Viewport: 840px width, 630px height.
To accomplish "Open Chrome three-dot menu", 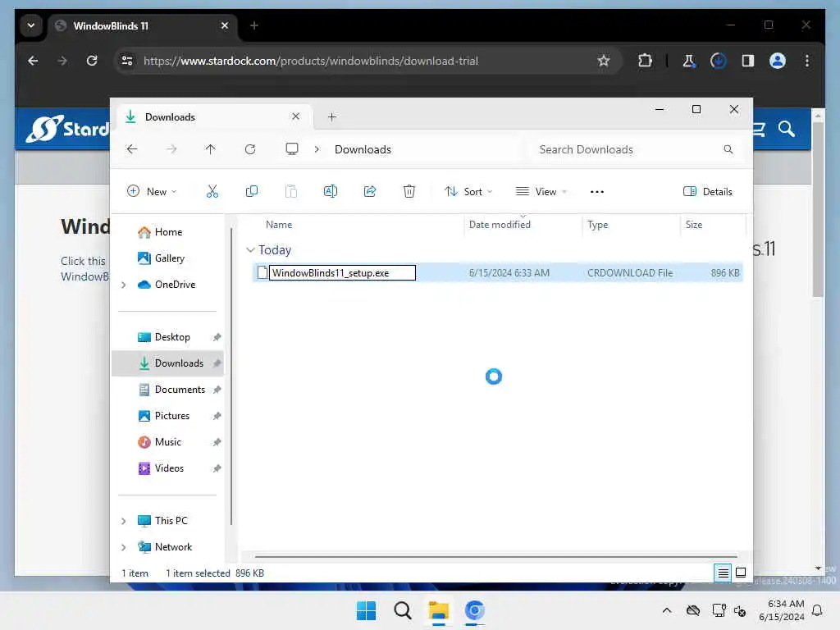I will (807, 61).
